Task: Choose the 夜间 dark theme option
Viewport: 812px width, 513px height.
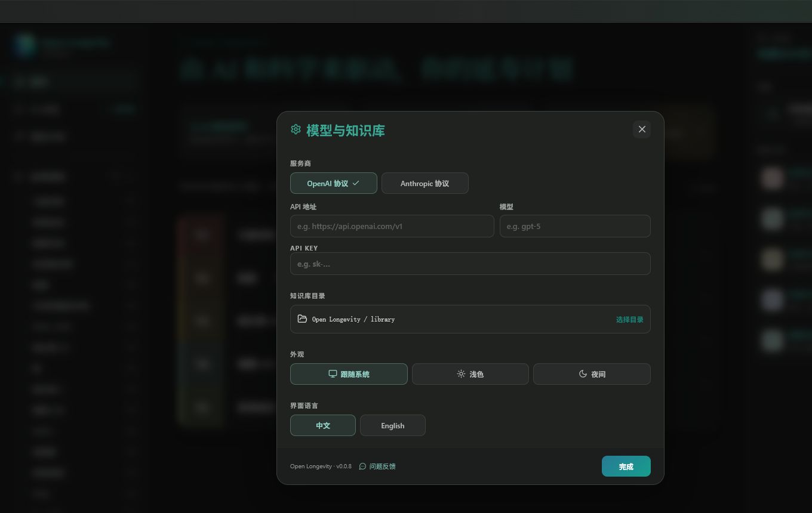Action: click(x=592, y=374)
